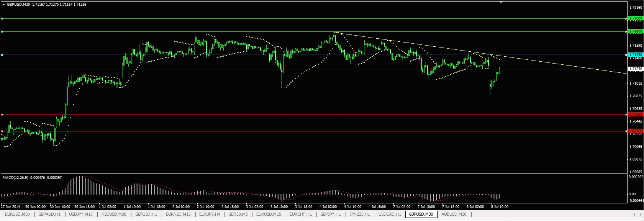Switch to the USDJPY,M15 tab

coord(81,214)
